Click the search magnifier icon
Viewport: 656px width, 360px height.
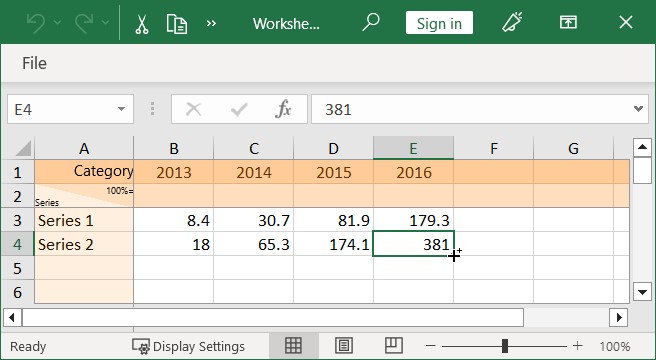pos(371,22)
